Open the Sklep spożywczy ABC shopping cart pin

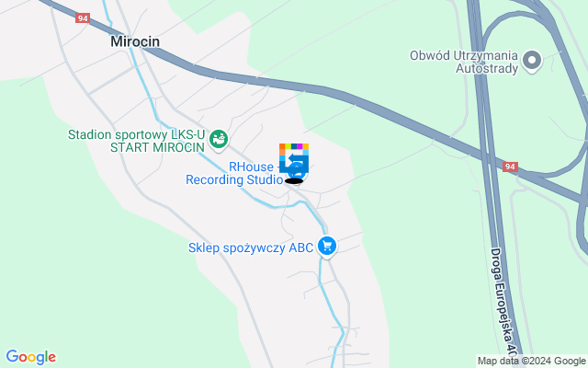tap(327, 247)
